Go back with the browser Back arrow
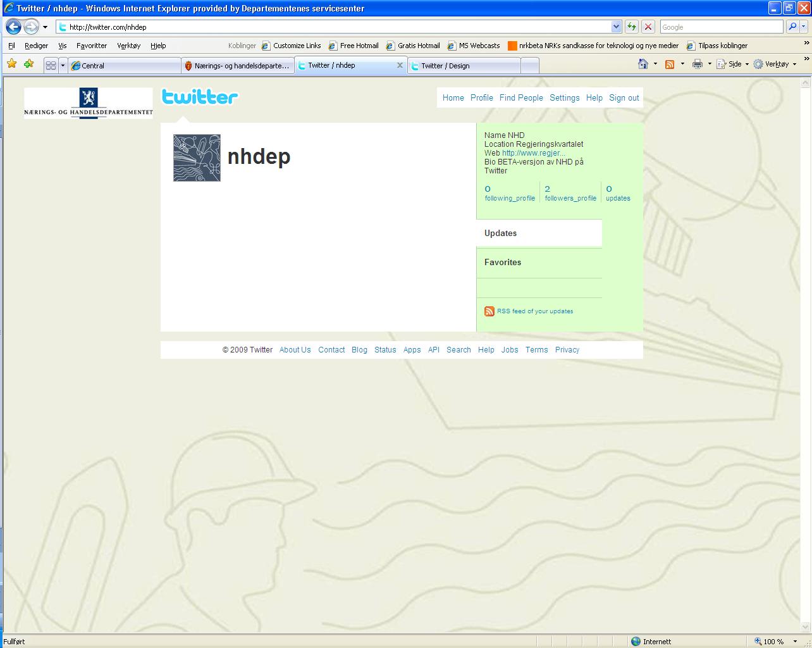Viewport: 812px width, 648px height. pyautogui.click(x=13, y=27)
